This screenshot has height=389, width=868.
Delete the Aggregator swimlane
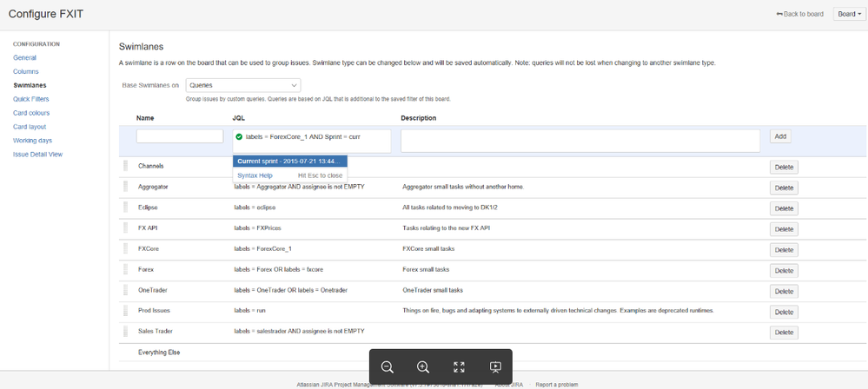(784, 188)
